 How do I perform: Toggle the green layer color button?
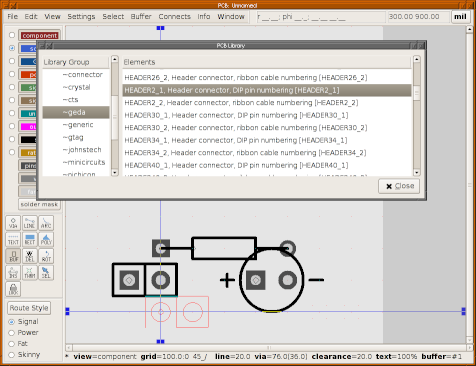(x=28, y=88)
